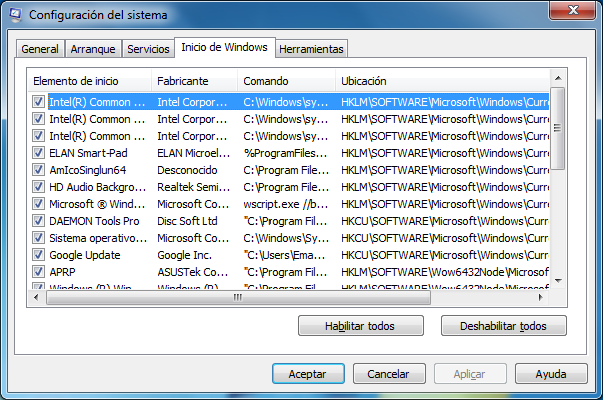Sort by Fabricante column header
The width and height of the screenshot is (603, 400).
(194, 81)
